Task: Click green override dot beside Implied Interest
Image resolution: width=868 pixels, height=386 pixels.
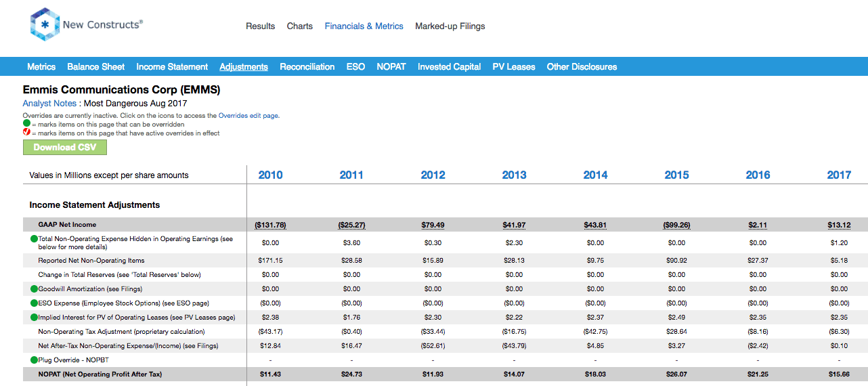Action: point(34,318)
